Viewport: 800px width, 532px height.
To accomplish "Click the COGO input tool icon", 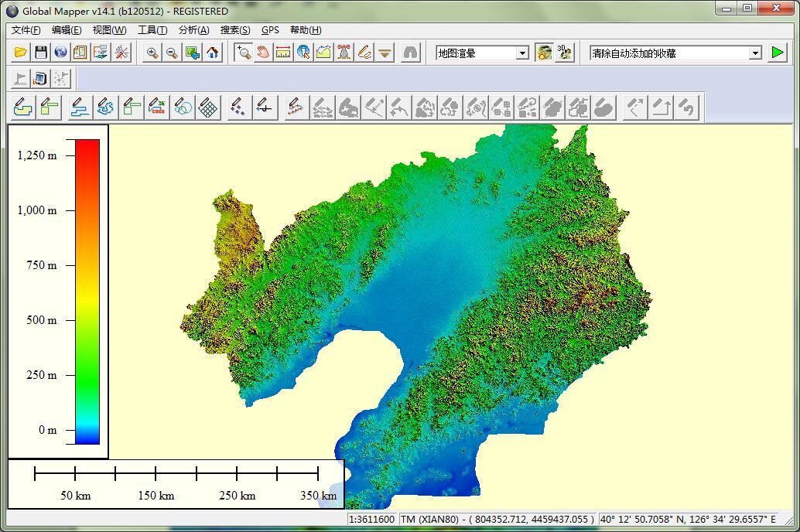I will [x=157, y=107].
